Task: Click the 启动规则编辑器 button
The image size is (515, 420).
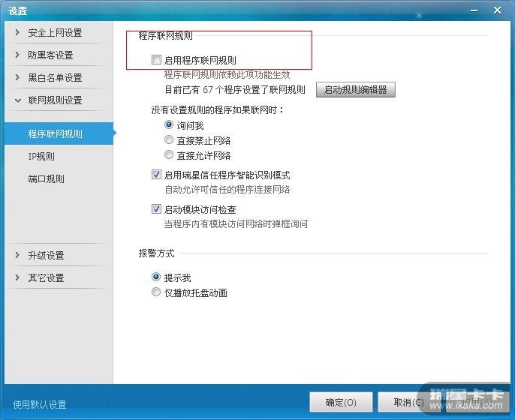Action: pos(356,89)
